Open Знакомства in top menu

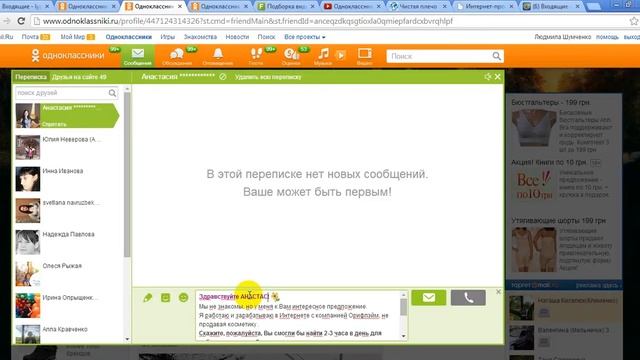(x=200, y=37)
